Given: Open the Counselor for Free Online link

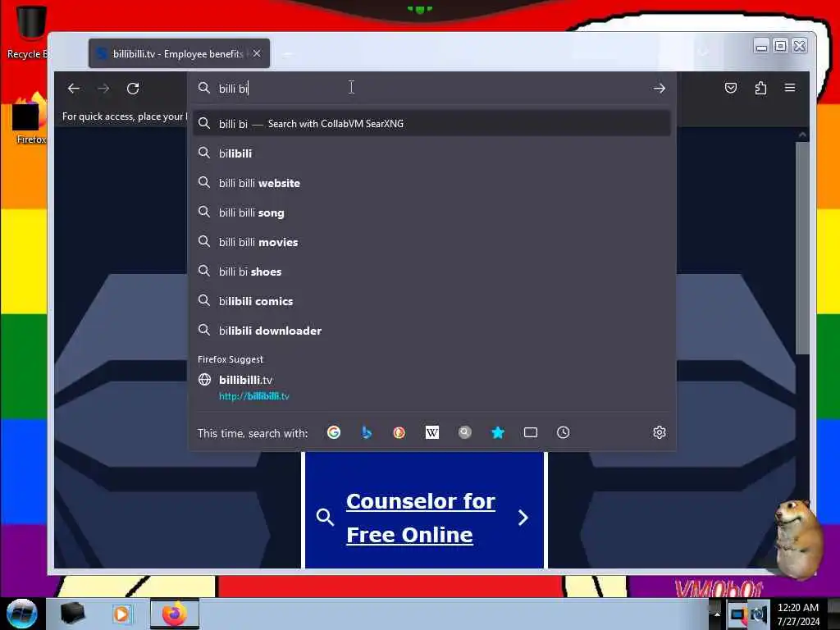Looking at the screenshot, I should click(x=420, y=518).
